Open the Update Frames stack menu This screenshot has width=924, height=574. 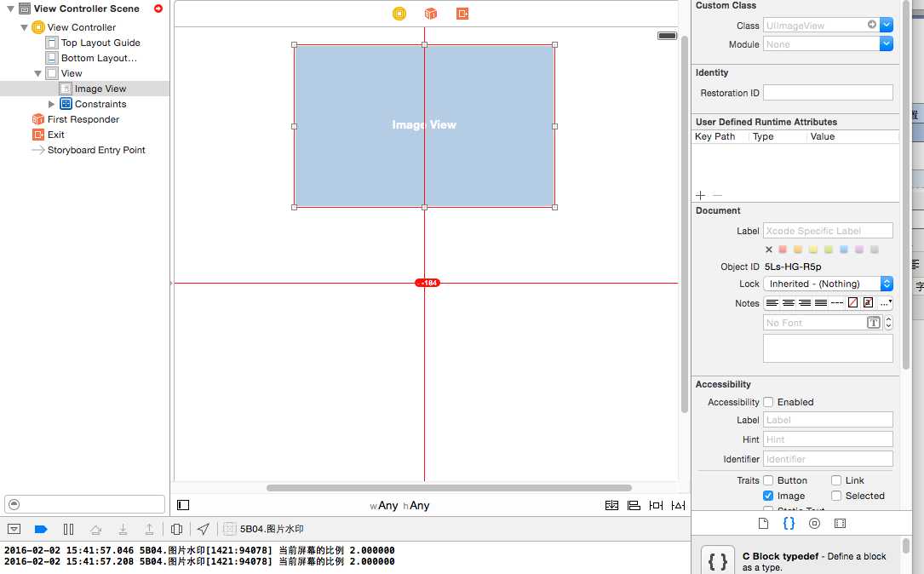(611, 505)
